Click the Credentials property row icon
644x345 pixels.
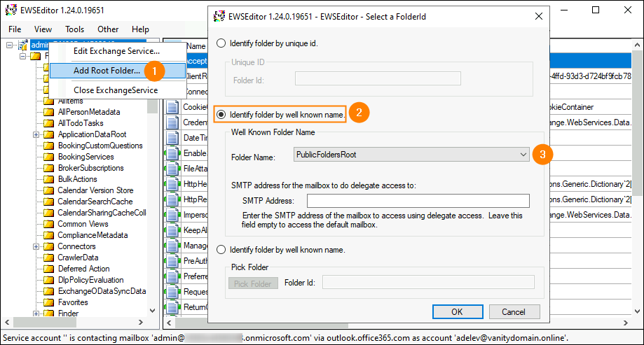(172, 122)
